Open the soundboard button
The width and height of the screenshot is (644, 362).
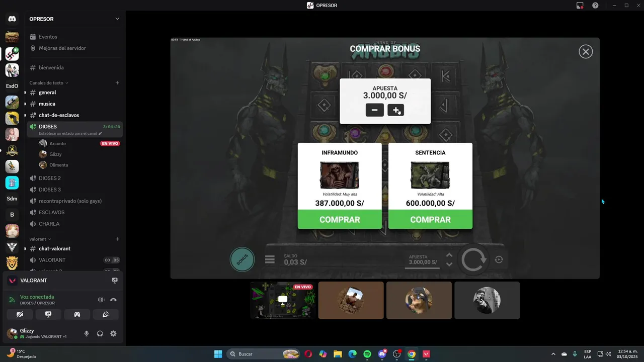click(x=106, y=314)
